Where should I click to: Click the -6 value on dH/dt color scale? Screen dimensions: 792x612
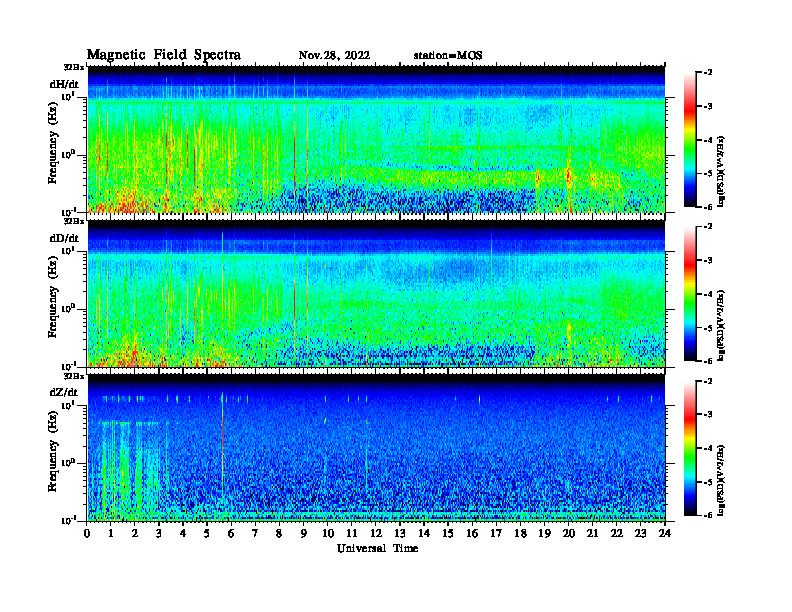709,207
